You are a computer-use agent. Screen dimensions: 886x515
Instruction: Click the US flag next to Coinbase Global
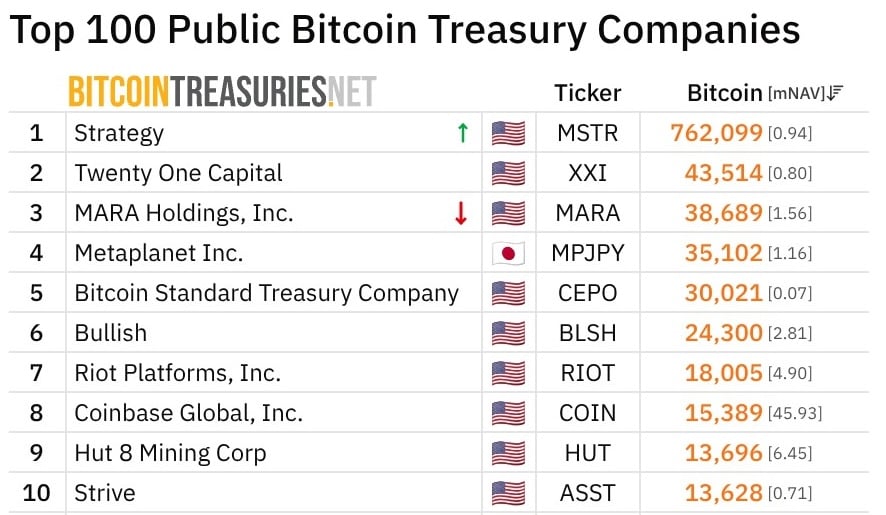tap(508, 413)
